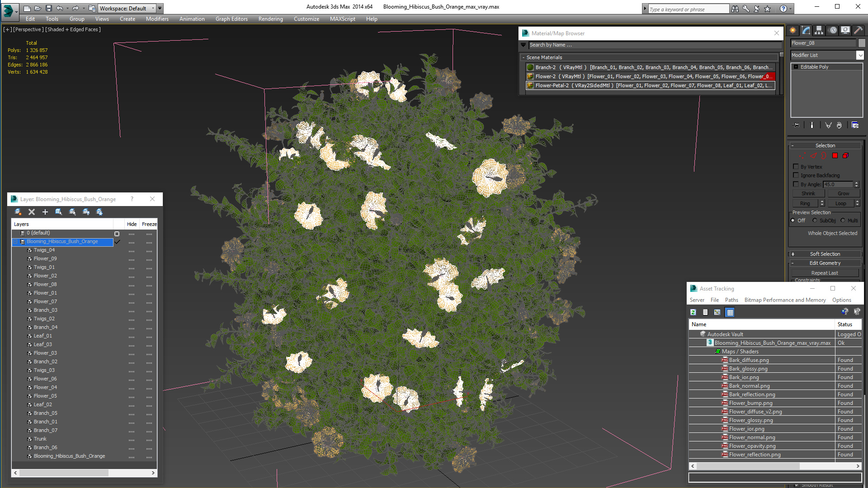Screen dimensions: 868x488
Task: Collapse the Scene Materials group
Action: [x=524, y=57]
